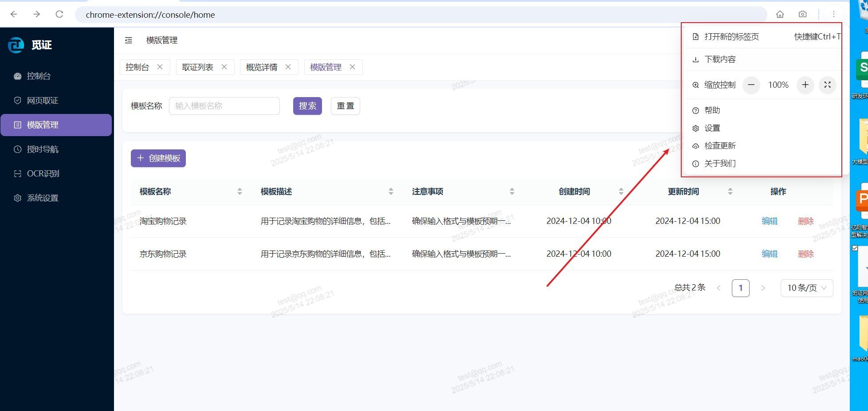Close the 取证列表 tab

(x=224, y=67)
